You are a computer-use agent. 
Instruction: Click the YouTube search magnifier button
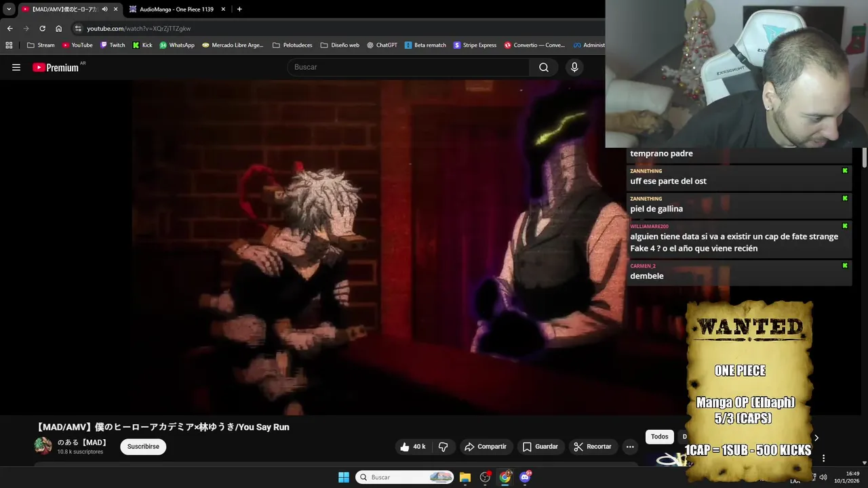point(544,67)
